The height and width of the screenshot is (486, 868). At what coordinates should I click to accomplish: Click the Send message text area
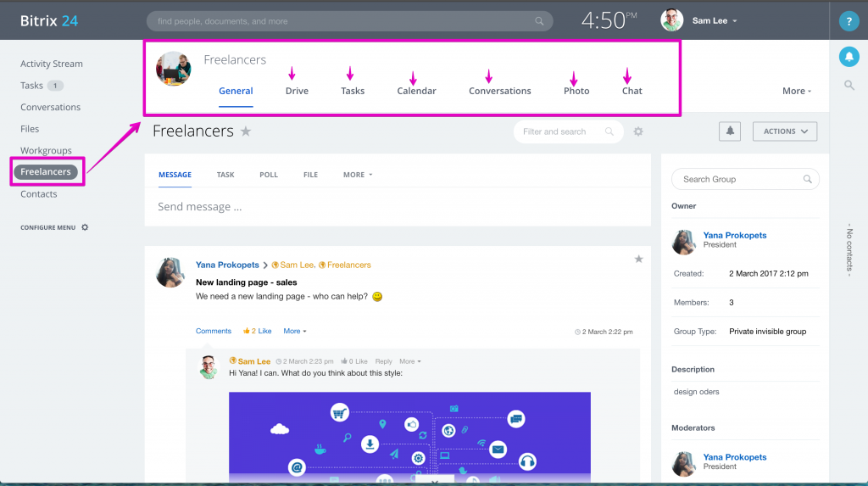398,207
